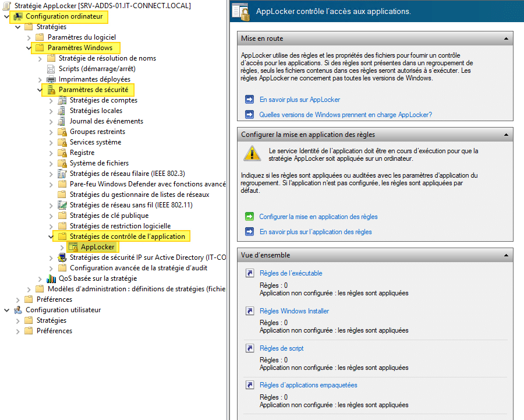Select the Scripts (démarrage/arrêt) icon

pyautogui.click(x=51, y=68)
